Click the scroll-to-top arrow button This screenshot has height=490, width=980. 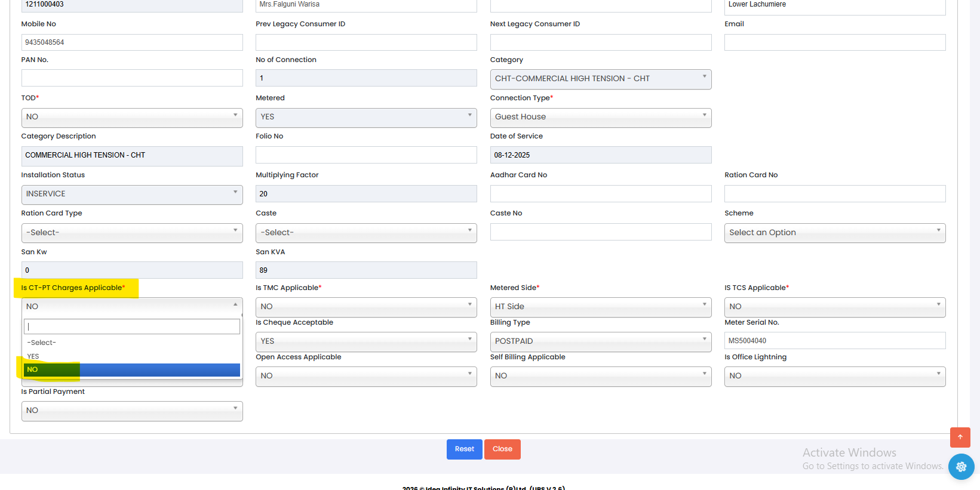point(960,437)
